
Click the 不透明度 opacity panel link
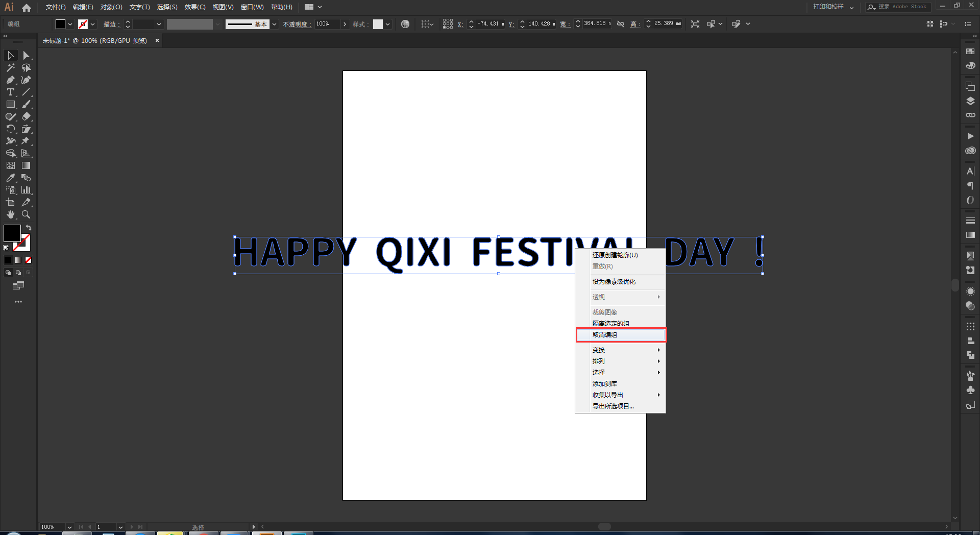tap(296, 25)
